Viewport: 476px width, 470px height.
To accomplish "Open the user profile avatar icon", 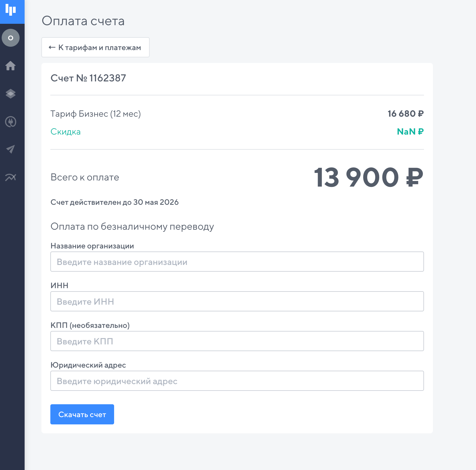I will click(11, 38).
